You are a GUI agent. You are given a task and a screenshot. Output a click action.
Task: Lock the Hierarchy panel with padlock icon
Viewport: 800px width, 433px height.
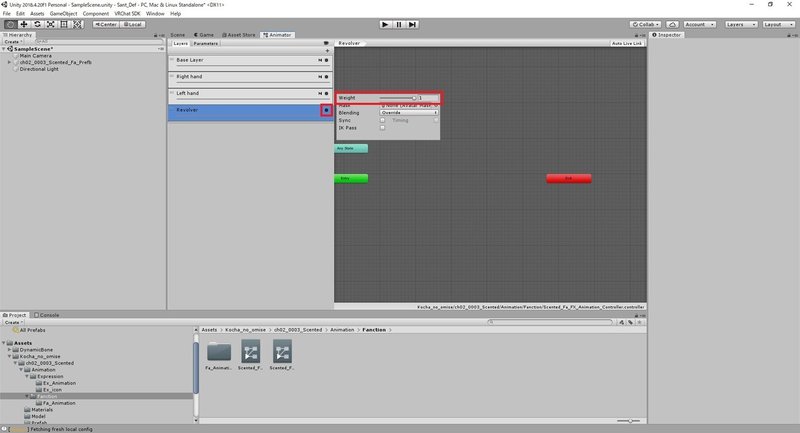tap(155, 35)
